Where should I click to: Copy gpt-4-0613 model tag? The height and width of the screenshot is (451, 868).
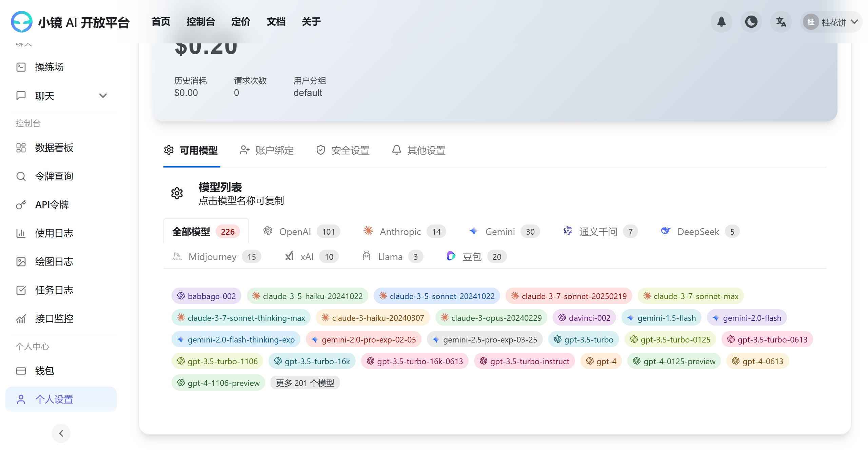[757, 361]
